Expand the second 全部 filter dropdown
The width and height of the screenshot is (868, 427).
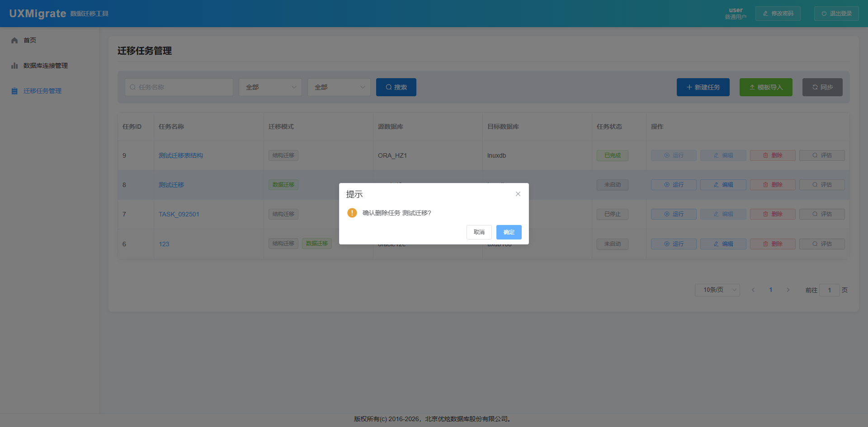pos(339,87)
